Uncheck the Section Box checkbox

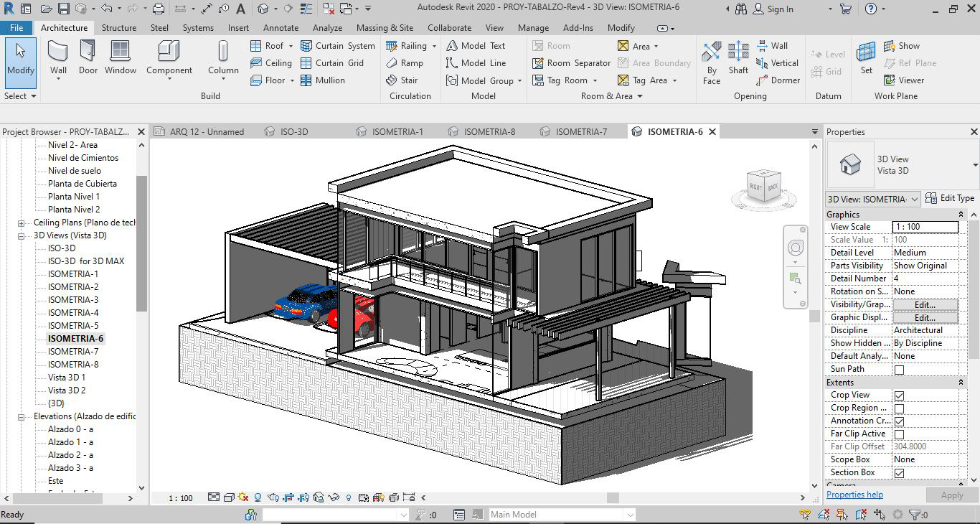coord(899,473)
